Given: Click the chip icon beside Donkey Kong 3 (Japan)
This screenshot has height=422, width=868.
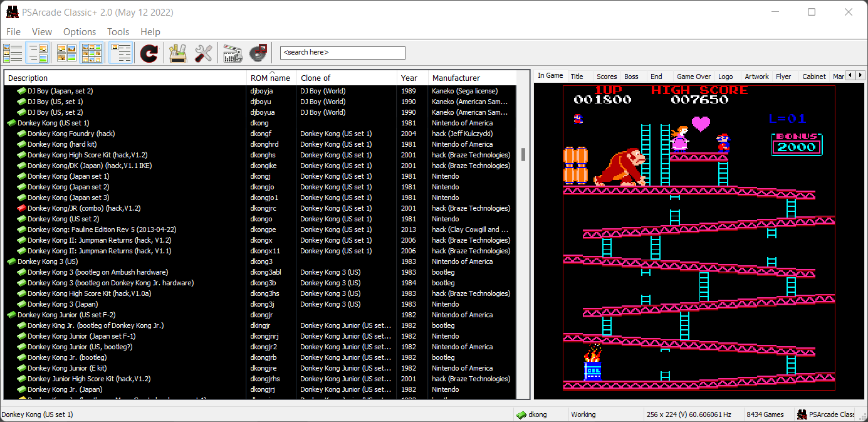Looking at the screenshot, I should [x=21, y=304].
